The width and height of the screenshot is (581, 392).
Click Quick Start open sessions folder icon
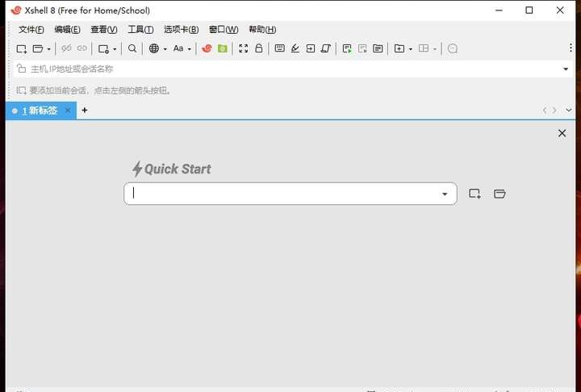coord(499,194)
